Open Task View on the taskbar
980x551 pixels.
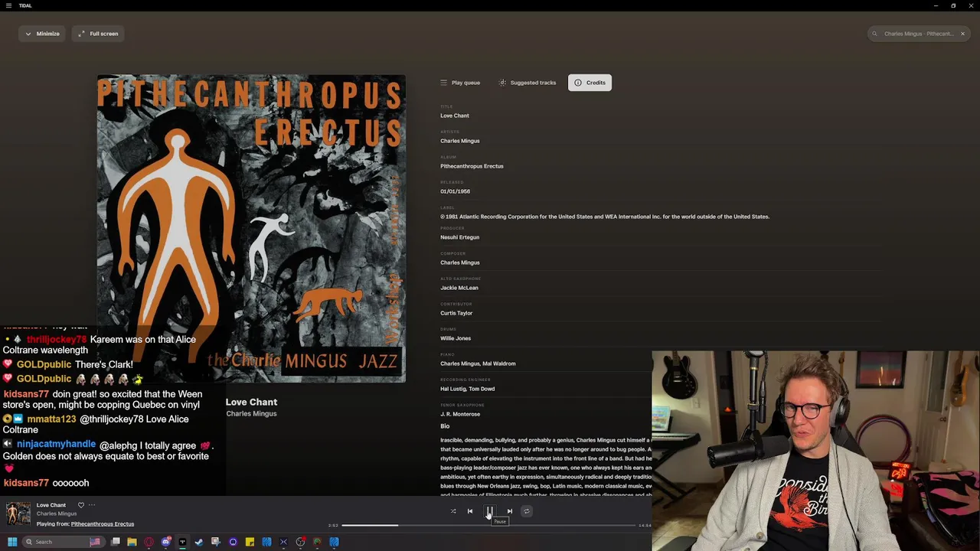(116, 542)
